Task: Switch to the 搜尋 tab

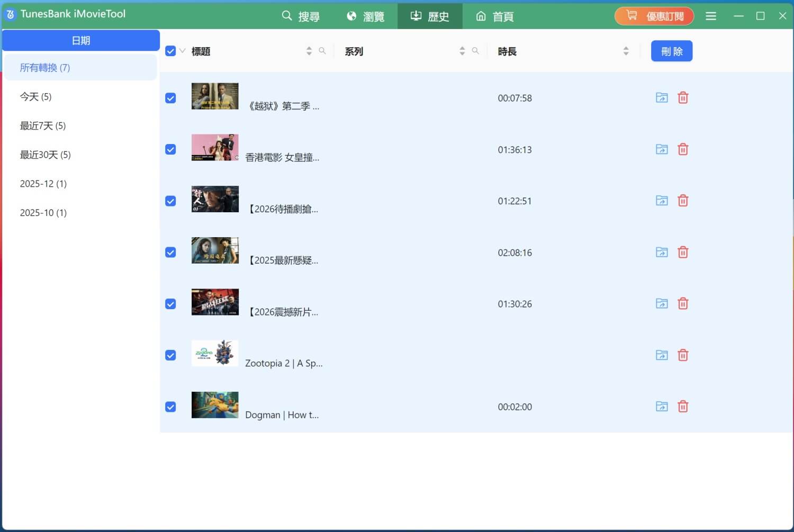Action: pyautogui.click(x=301, y=16)
